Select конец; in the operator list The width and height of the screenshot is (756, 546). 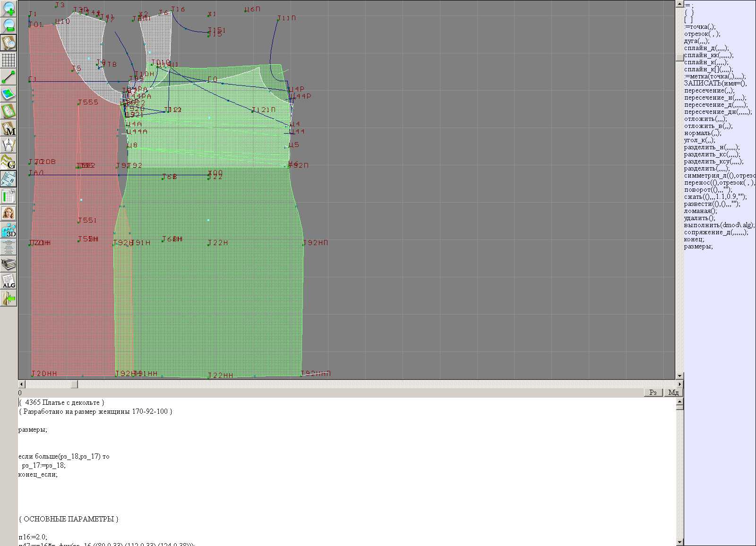point(694,239)
